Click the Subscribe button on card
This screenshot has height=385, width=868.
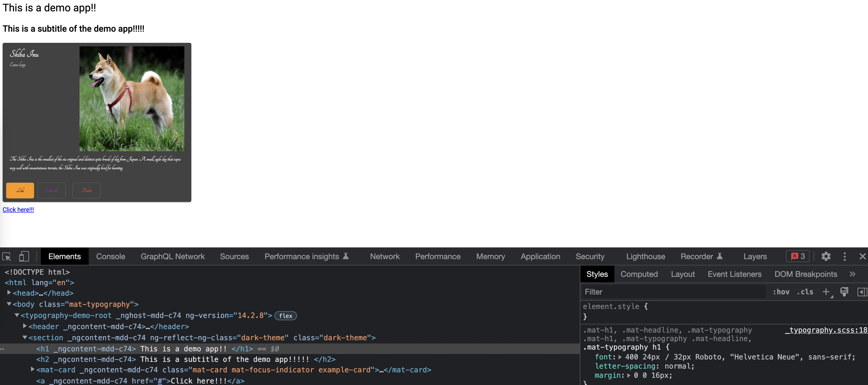click(x=52, y=191)
